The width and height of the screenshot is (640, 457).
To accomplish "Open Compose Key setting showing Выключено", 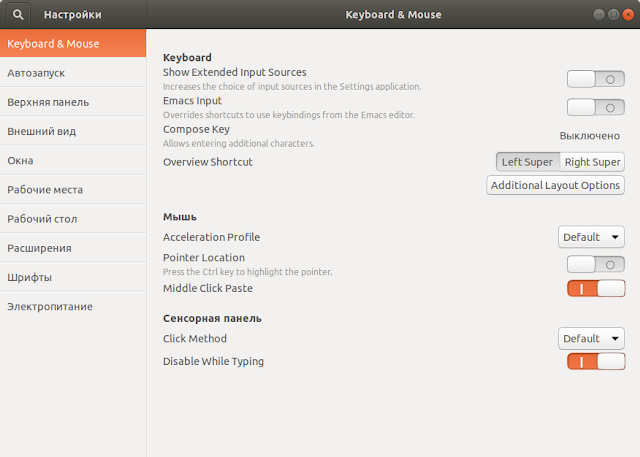I will (x=589, y=136).
